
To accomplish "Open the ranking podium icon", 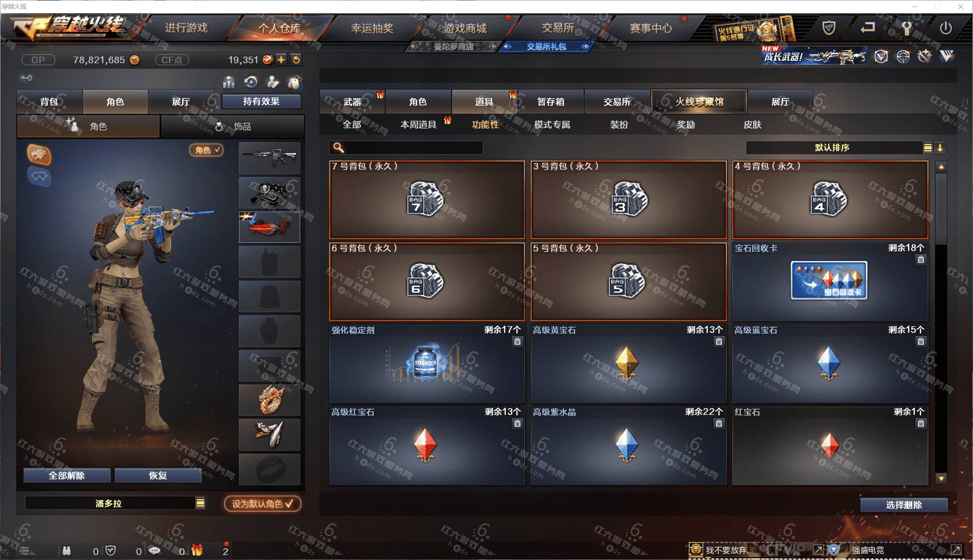I will [x=229, y=82].
